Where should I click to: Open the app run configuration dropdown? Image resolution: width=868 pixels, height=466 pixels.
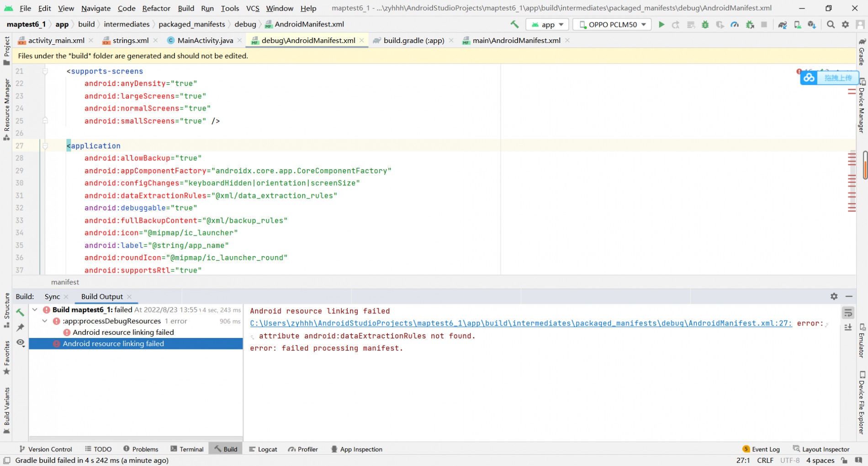(x=547, y=25)
